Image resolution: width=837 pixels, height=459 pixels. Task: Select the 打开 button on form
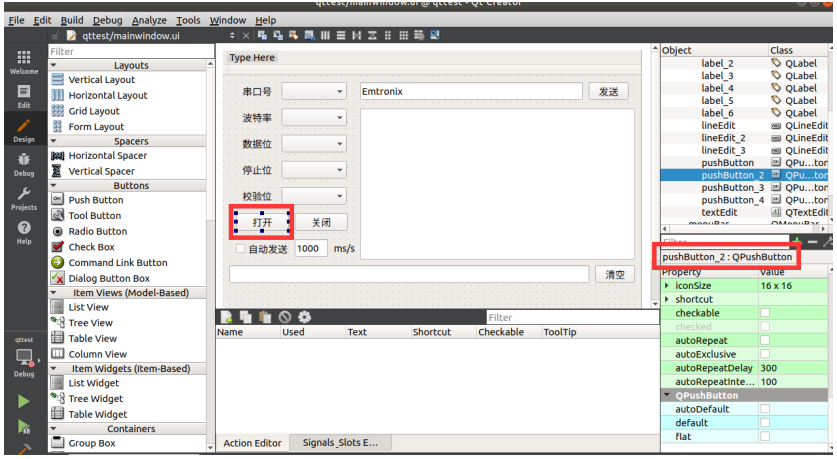(x=262, y=222)
